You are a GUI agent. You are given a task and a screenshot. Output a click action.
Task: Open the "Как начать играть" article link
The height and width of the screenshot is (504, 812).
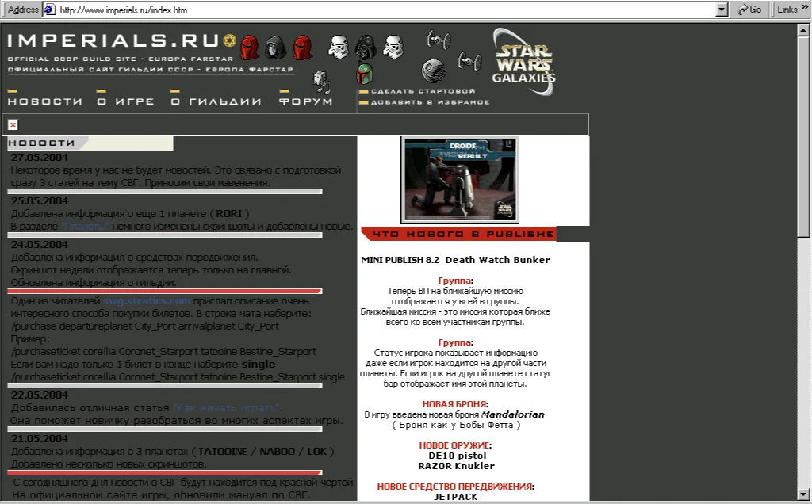pyautogui.click(x=227, y=407)
